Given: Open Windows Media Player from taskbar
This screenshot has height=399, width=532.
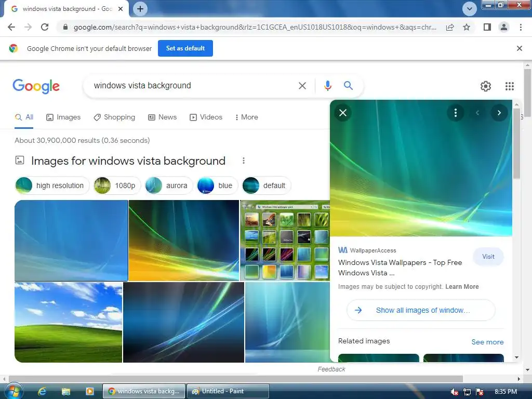Looking at the screenshot, I should 89,391.
